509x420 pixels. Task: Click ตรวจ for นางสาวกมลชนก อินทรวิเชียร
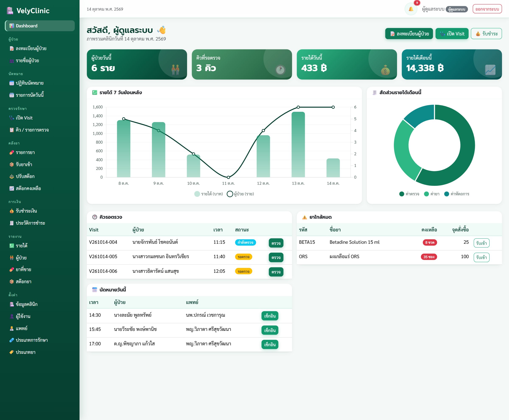276,258
